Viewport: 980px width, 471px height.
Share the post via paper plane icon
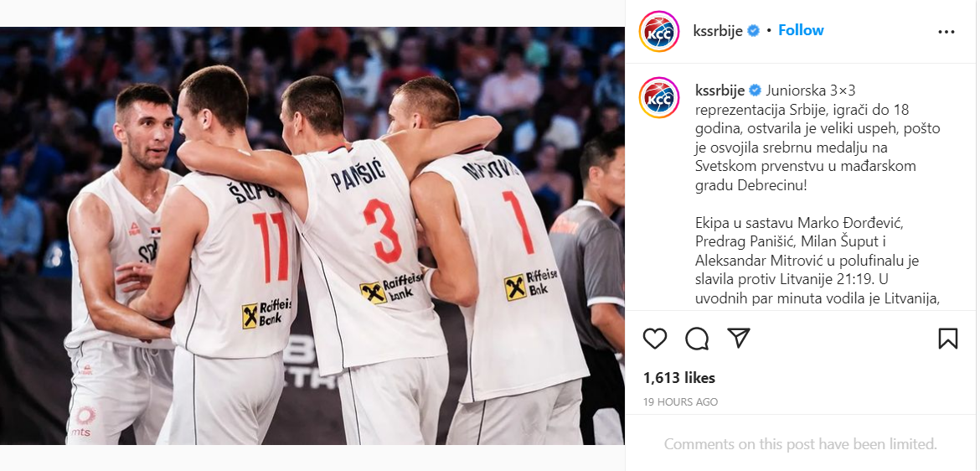pos(739,339)
